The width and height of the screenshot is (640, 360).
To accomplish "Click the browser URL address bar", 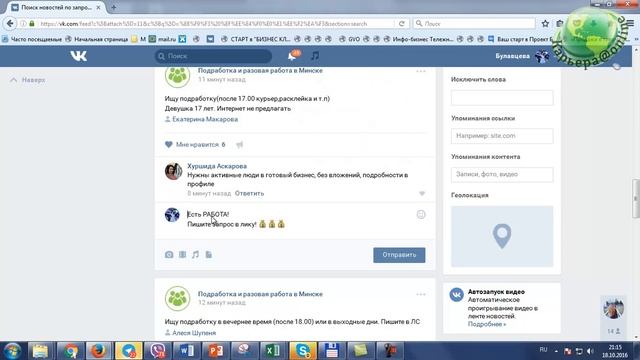I will click(212, 24).
